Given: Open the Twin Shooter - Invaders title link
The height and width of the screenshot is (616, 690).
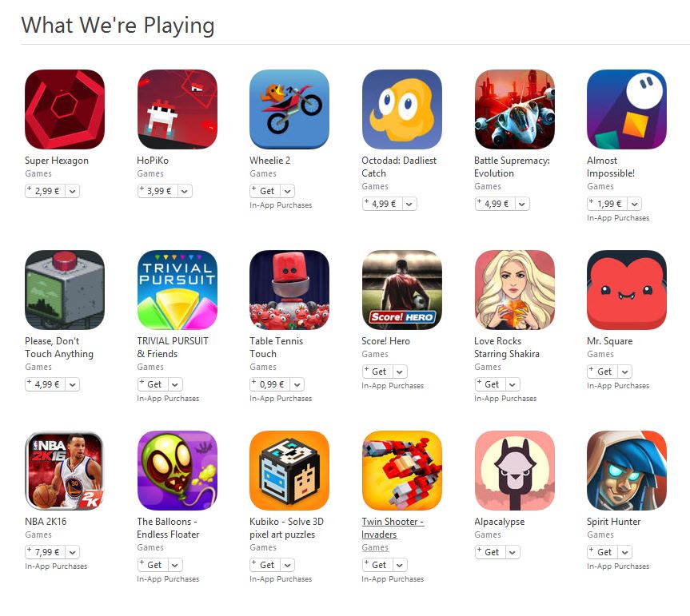Looking at the screenshot, I should 393,528.
